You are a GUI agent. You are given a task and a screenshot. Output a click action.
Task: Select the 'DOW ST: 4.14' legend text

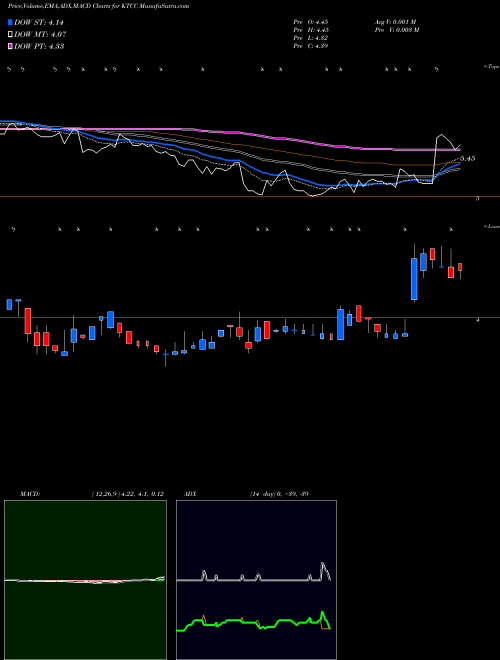[39, 23]
